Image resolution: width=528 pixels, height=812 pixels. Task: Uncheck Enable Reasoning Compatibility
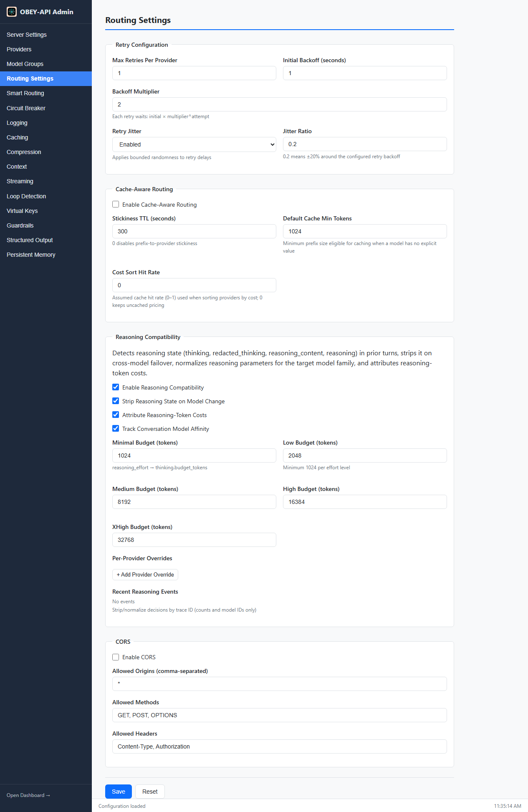tap(116, 387)
